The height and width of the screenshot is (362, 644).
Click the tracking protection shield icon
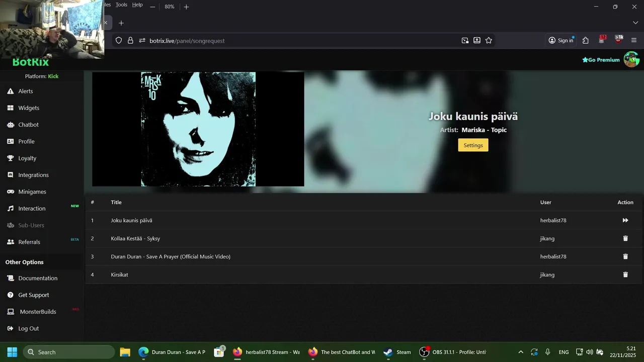pyautogui.click(x=119, y=41)
